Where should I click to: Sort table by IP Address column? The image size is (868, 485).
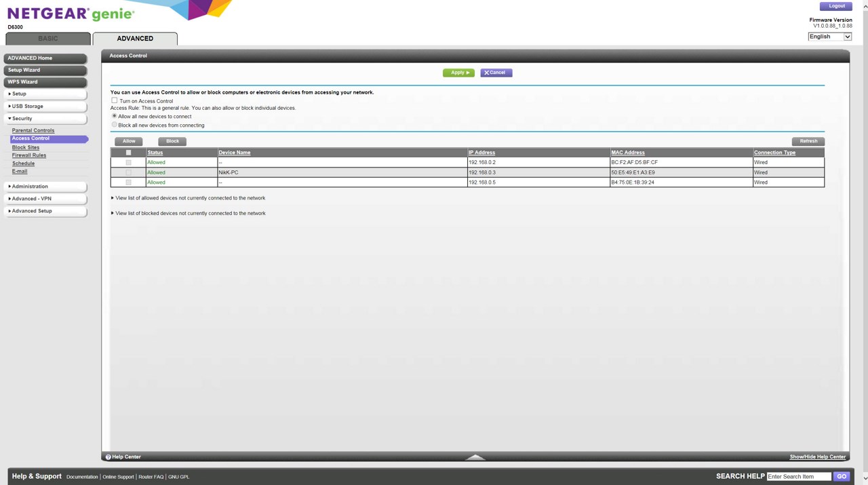coord(481,153)
